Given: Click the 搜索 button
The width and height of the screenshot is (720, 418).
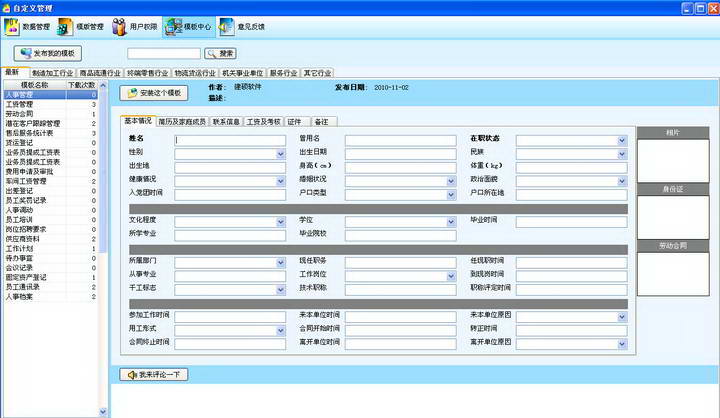Looking at the screenshot, I should click(x=220, y=54).
